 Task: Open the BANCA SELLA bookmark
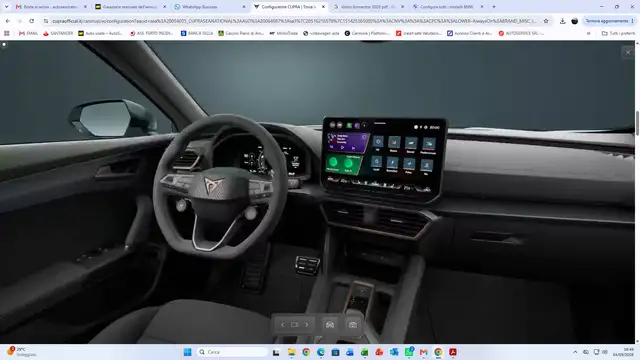click(197, 33)
